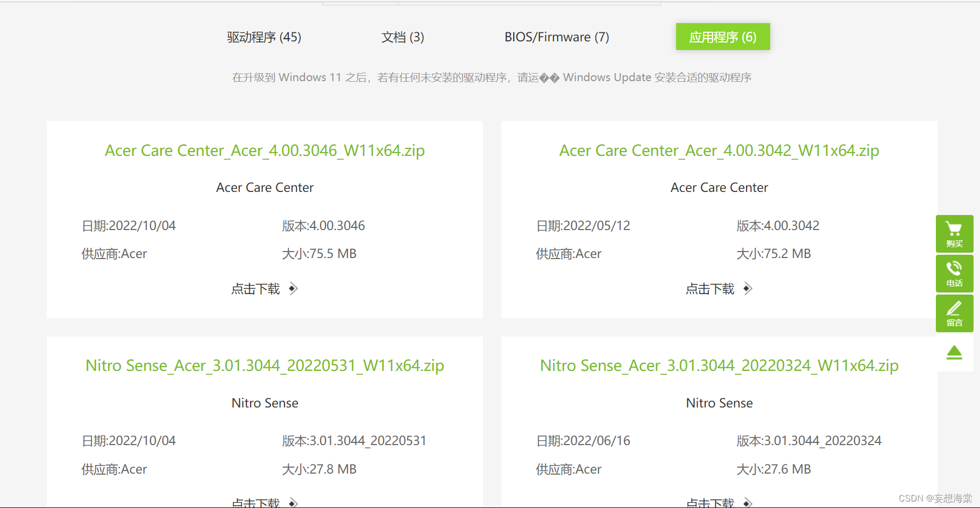Click size text 大小:27.6 MB
Screen dimensions: 980x508
click(x=773, y=469)
